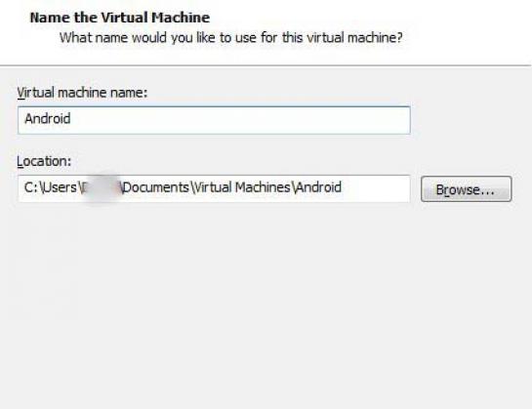This screenshot has height=409, width=532.
Task: Click the horizontal divider under the header
Action: coord(266,65)
